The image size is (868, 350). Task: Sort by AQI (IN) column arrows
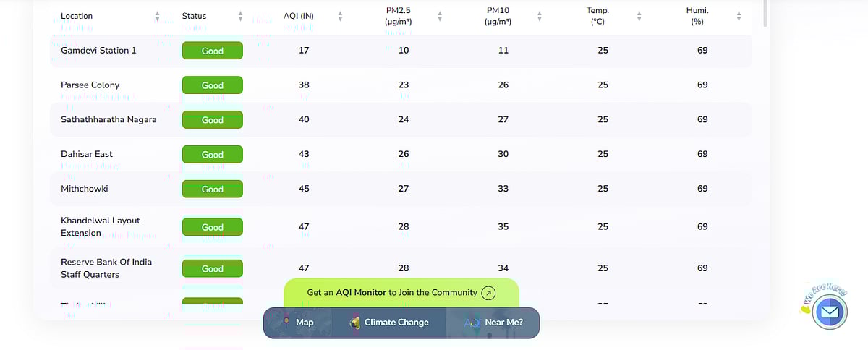pos(340,16)
